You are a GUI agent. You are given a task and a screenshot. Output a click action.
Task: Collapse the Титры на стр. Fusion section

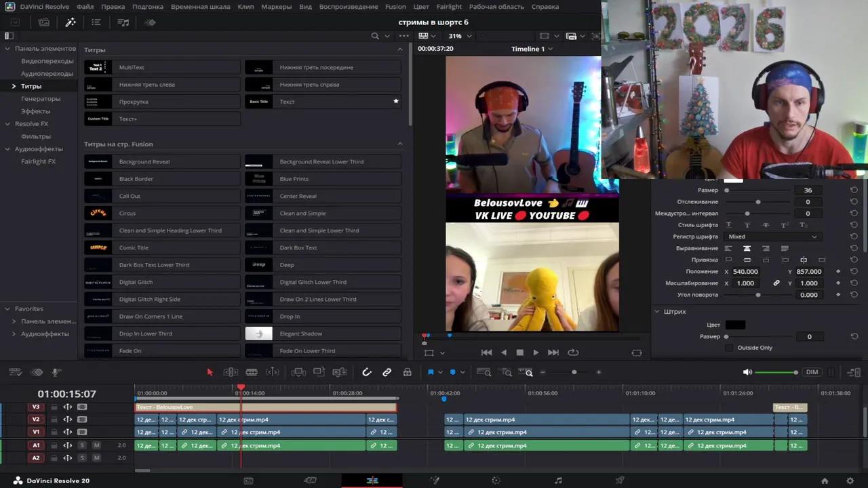pos(400,144)
